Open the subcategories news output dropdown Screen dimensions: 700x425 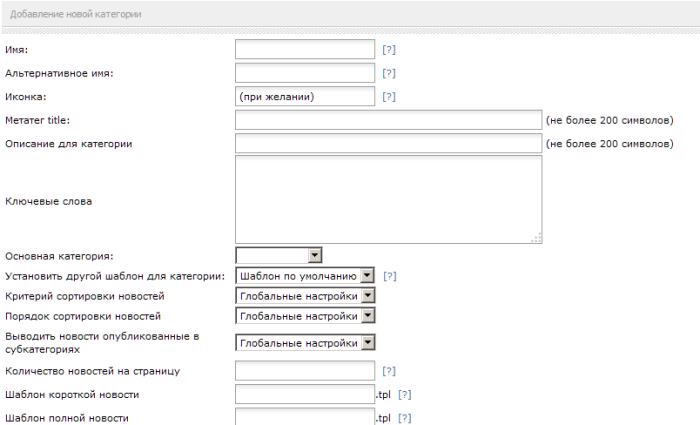coord(305,343)
